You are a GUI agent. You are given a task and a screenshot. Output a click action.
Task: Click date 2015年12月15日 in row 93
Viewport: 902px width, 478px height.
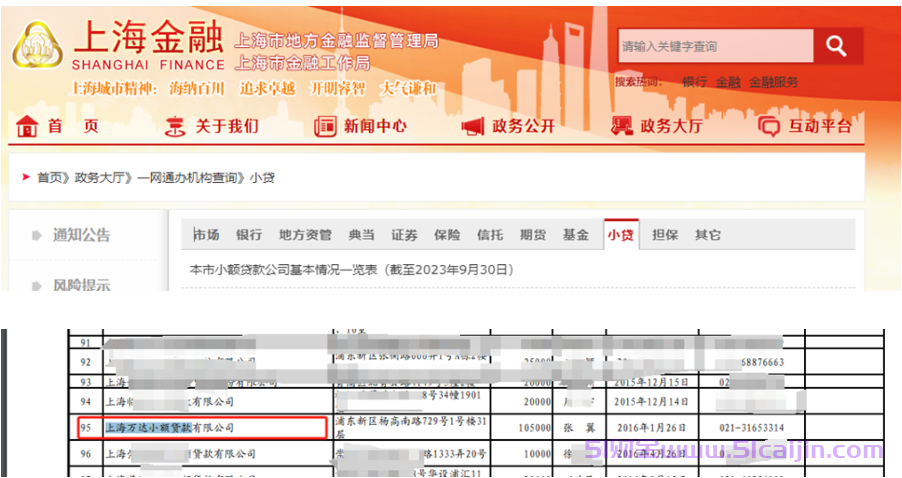(x=651, y=382)
